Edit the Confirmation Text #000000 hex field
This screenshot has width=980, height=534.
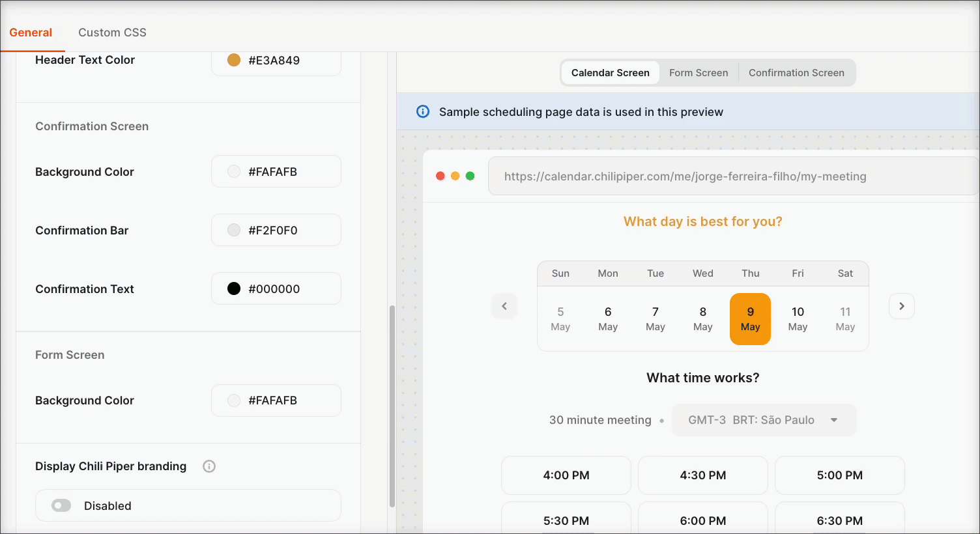[x=276, y=288]
